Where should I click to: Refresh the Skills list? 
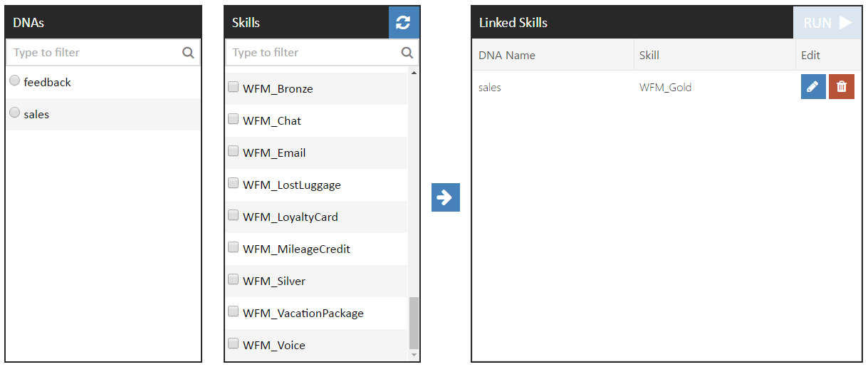click(x=404, y=22)
